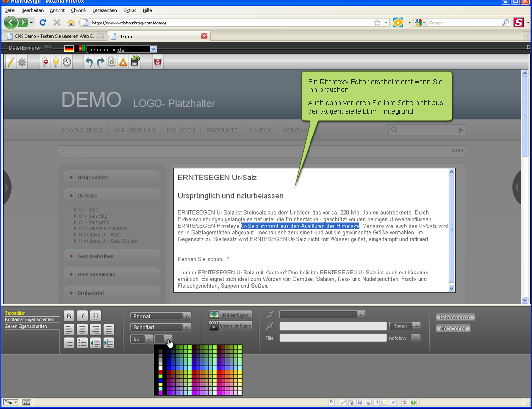Click the übernehmen button
The image size is (532, 409).
point(455,318)
